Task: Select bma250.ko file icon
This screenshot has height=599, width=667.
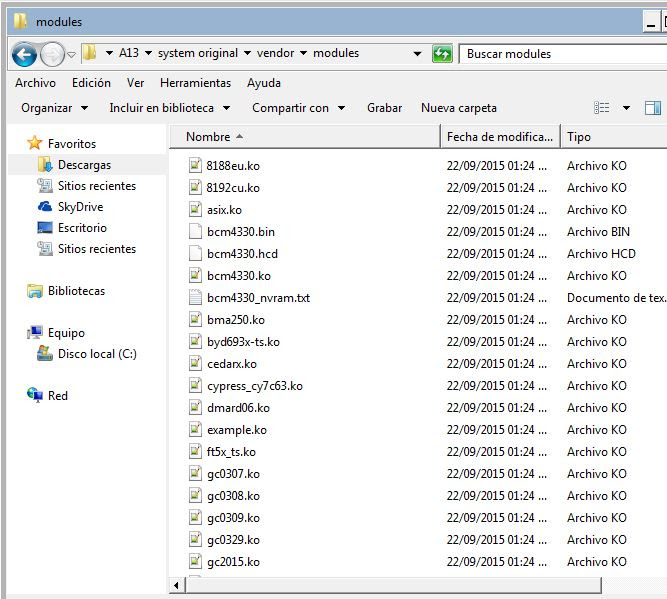Action: tap(195, 319)
